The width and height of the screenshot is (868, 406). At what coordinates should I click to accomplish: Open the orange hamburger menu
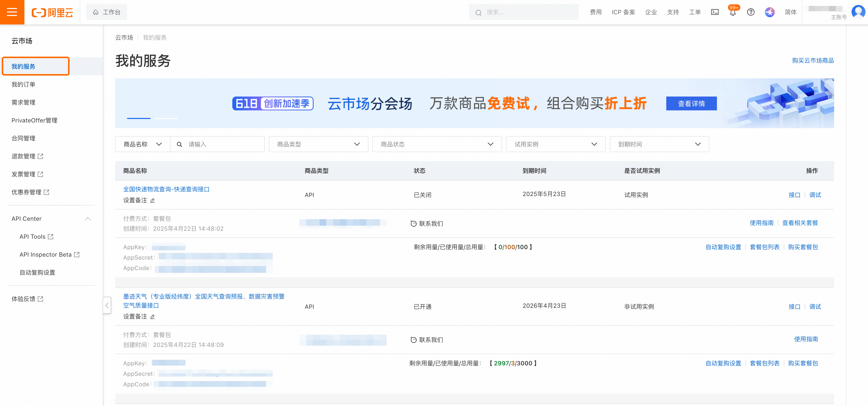coord(12,12)
